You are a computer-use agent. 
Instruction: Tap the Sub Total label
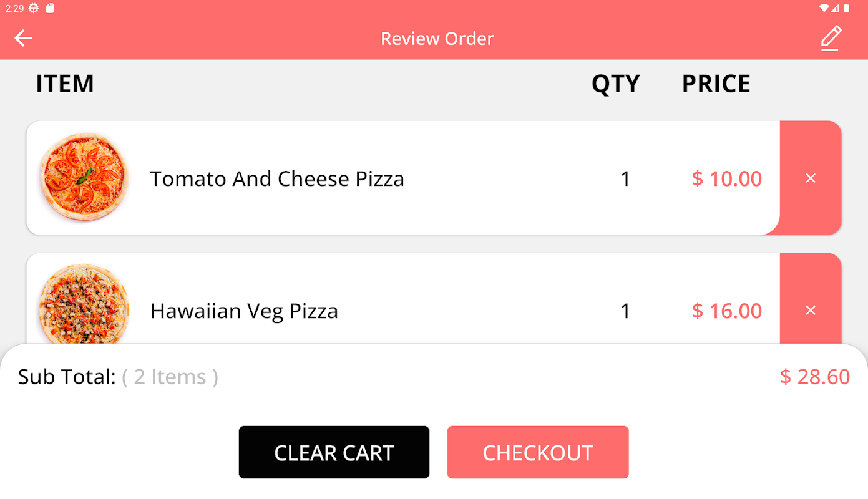click(67, 377)
